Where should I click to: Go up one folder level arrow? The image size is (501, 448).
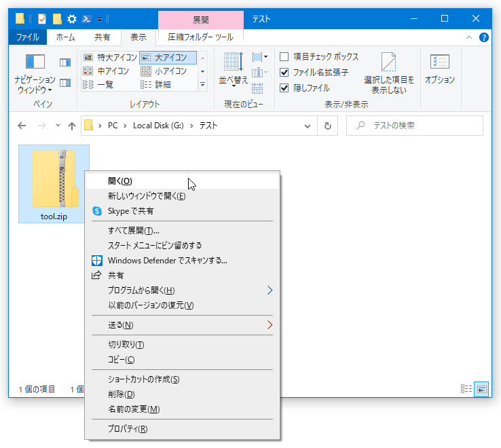[x=72, y=126]
